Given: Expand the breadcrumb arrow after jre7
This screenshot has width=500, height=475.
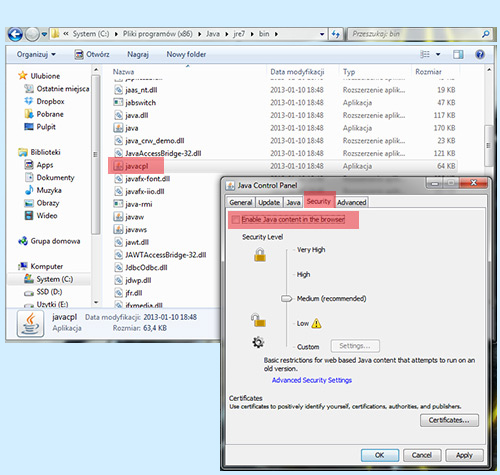Looking at the screenshot, I should click(252, 34).
